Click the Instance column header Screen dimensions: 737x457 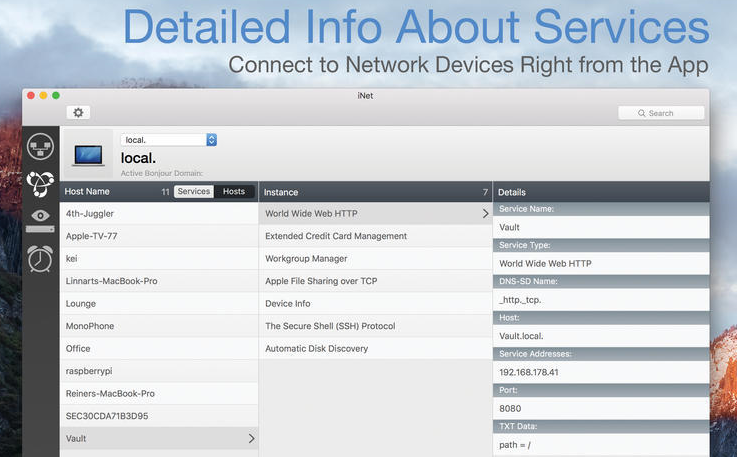point(281,192)
